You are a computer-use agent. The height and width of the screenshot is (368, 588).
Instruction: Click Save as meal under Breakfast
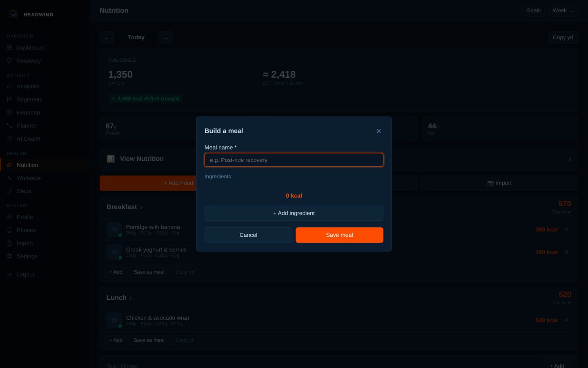149,272
